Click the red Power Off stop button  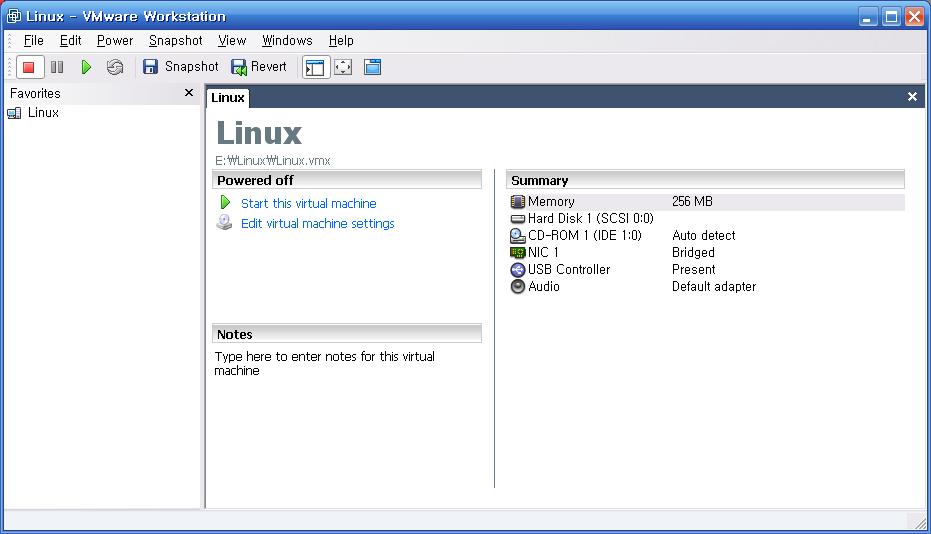(28, 67)
